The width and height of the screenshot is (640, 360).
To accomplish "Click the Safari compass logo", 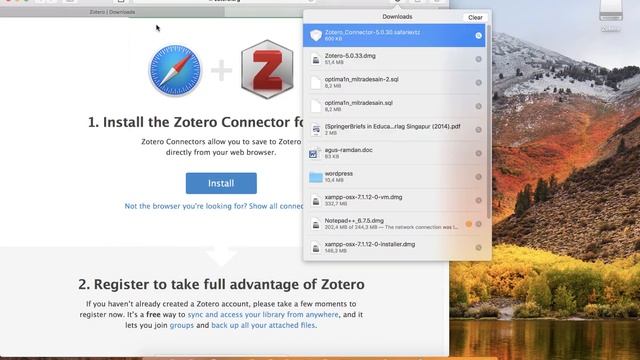I will pyautogui.click(x=175, y=70).
